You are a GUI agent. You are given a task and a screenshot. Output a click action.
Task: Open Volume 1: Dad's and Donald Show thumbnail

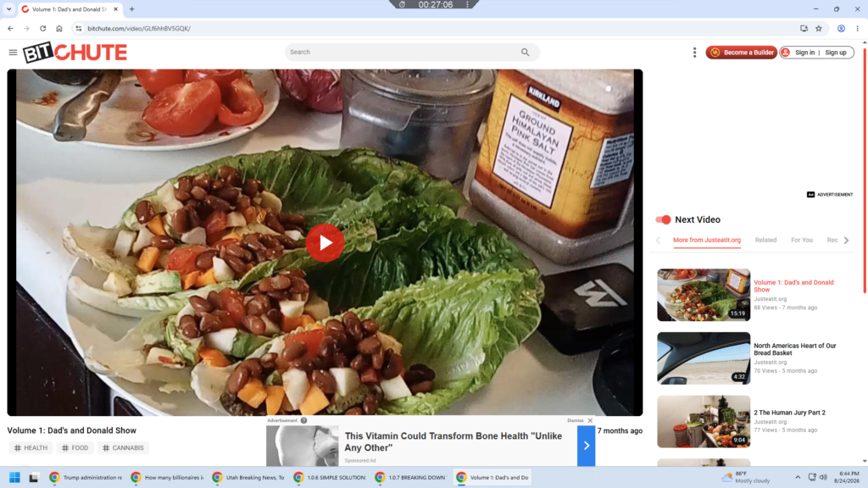704,295
